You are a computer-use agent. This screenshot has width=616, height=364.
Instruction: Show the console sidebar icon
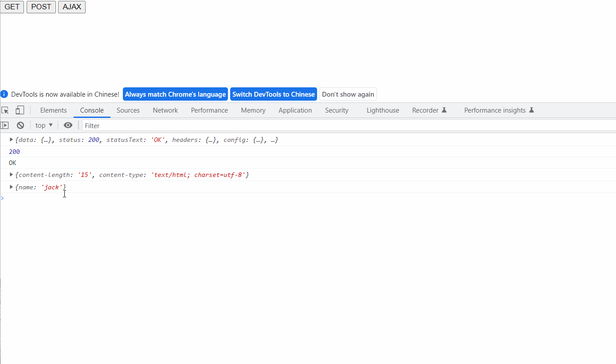click(5, 125)
